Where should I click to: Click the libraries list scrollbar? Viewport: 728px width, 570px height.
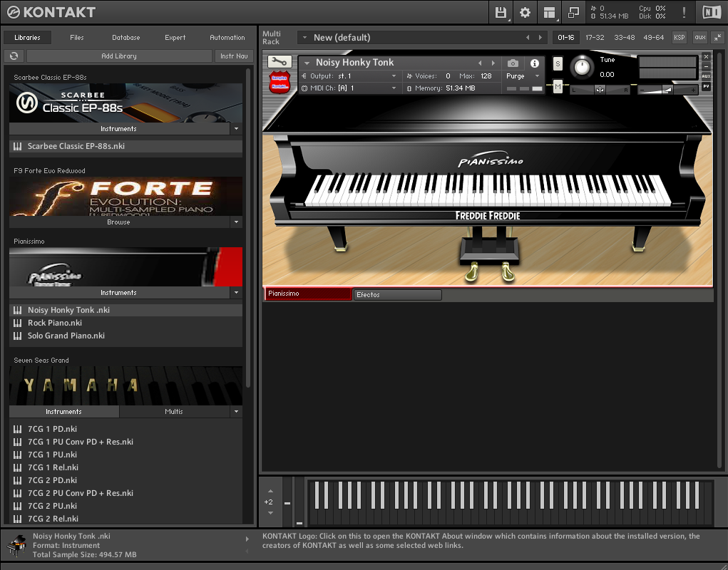point(248,227)
